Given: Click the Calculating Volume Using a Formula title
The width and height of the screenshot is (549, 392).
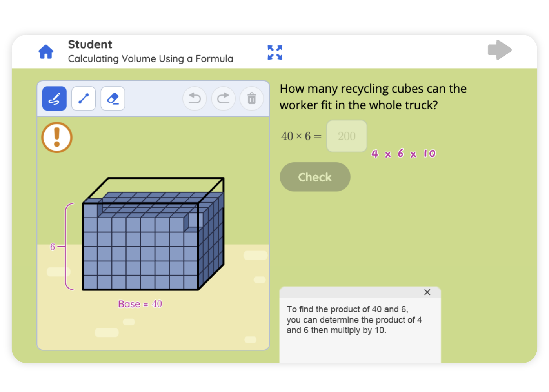Looking at the screenshot, I should pos(151,59).
